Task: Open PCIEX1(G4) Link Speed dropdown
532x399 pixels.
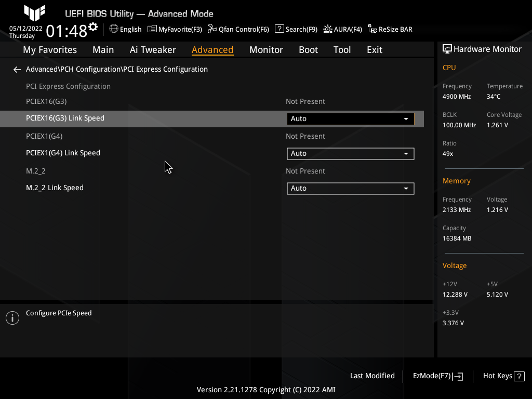Action: click(x=351, y=154)
